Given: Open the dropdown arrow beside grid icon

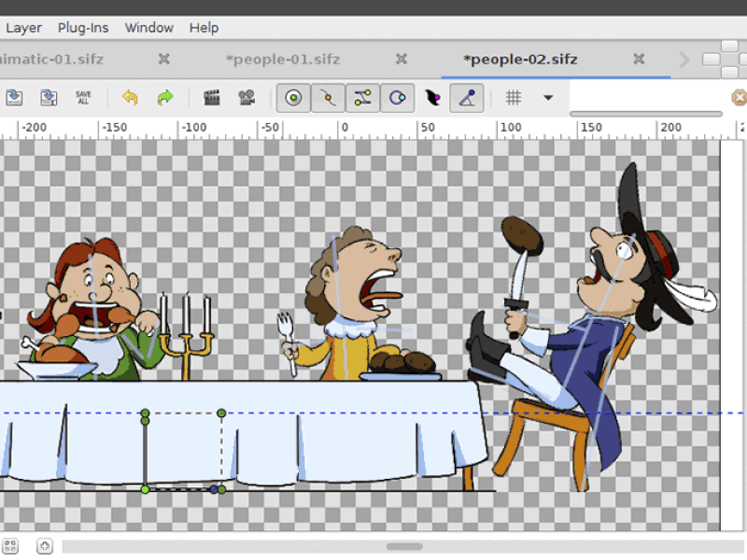Looking at the screenshot, I should point(548,98).
